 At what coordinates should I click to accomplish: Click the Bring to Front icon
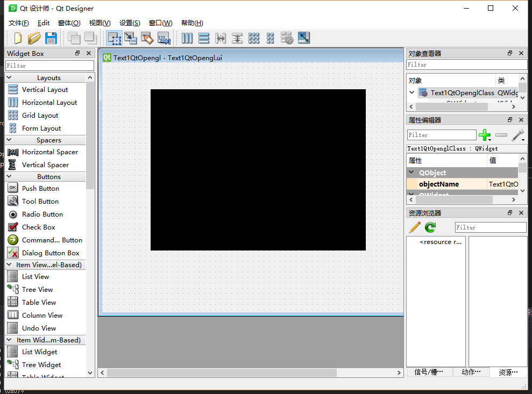pos(90,38)
